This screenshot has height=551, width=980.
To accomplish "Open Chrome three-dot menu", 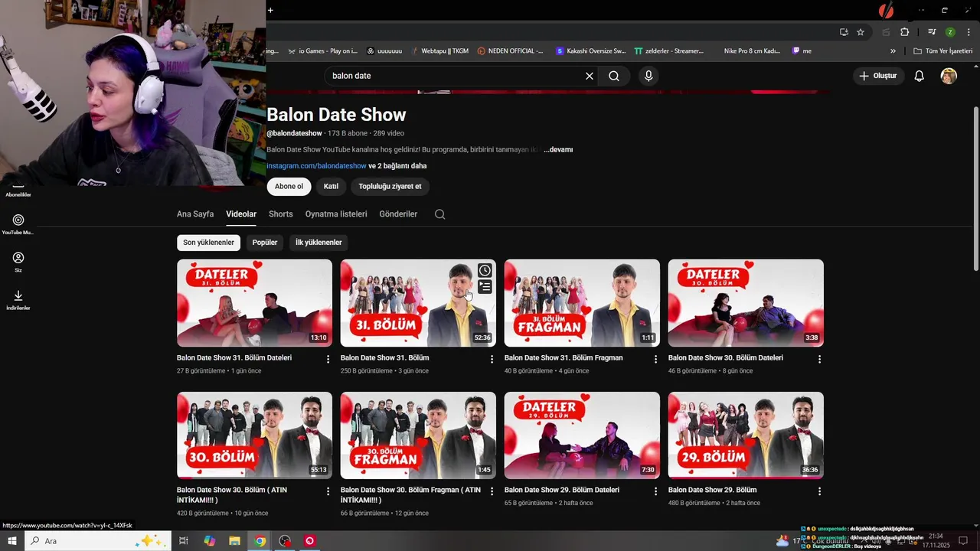I will 969,32.
